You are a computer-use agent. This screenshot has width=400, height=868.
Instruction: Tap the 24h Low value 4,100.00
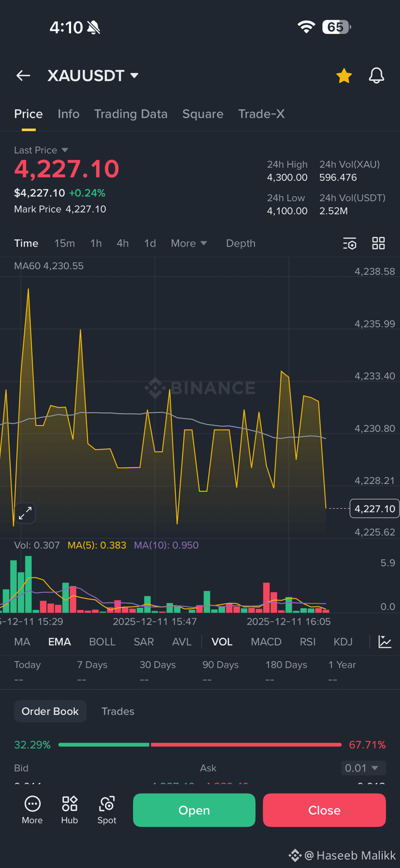tap(287, 211)
